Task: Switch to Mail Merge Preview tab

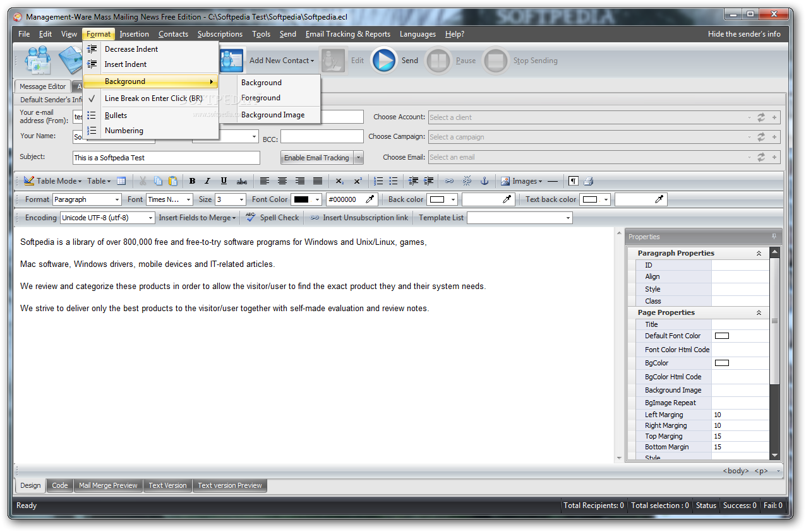Action: [x=108, y=485]
